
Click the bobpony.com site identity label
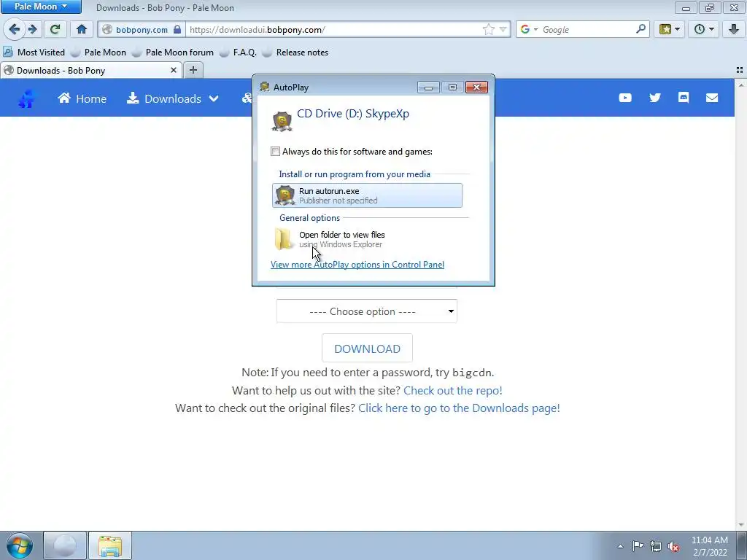click(x=142, y=29)
